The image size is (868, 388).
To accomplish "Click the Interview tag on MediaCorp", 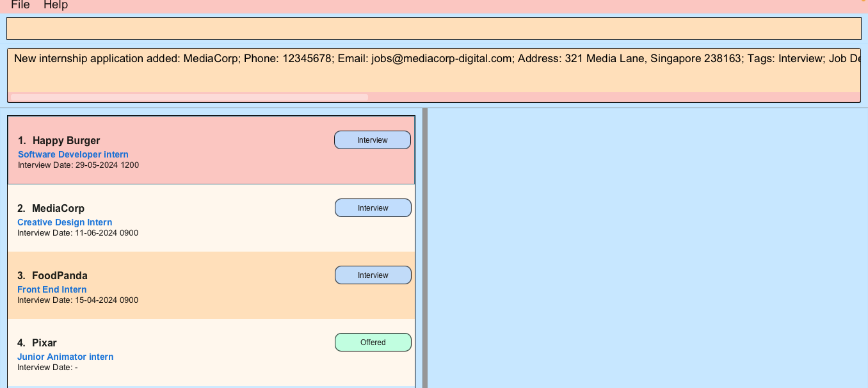I will click(373, 208).
